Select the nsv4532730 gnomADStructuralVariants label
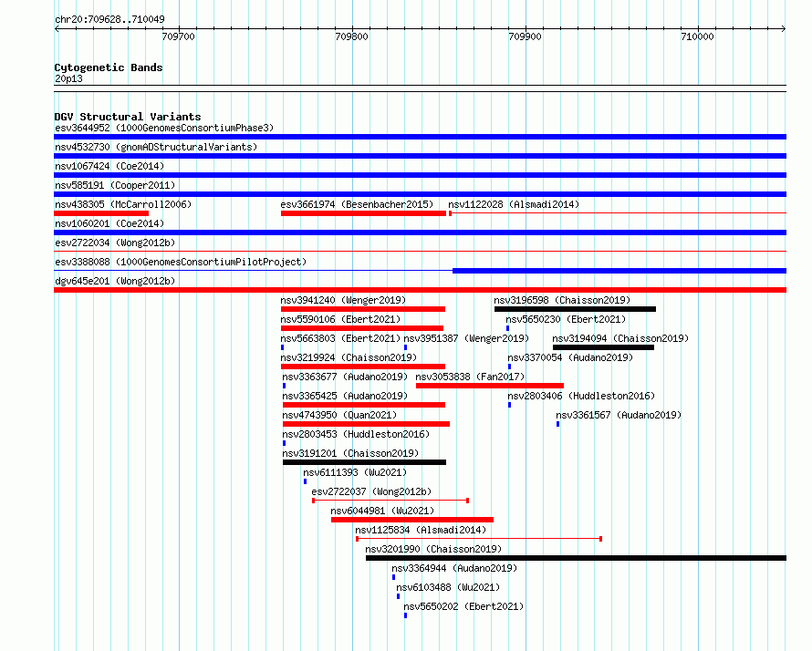Viewport: 812px width, 651px height. 156,147
